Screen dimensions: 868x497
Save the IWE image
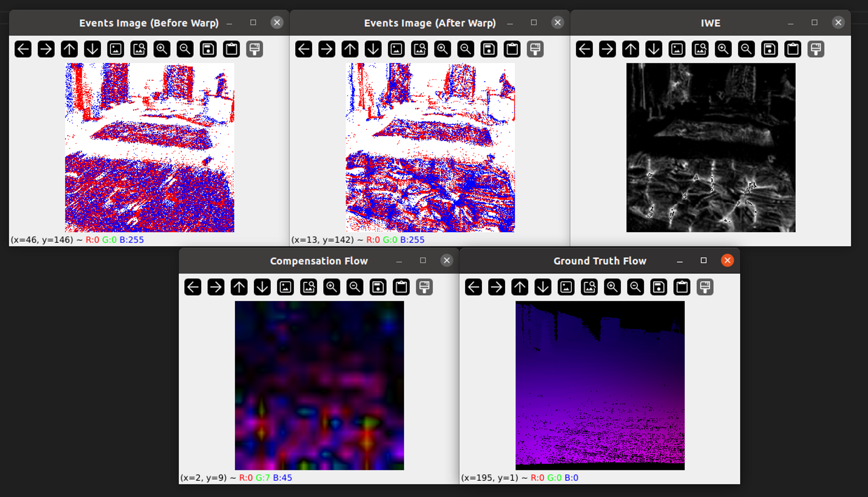pyautogui.click(x=769, y=49)
